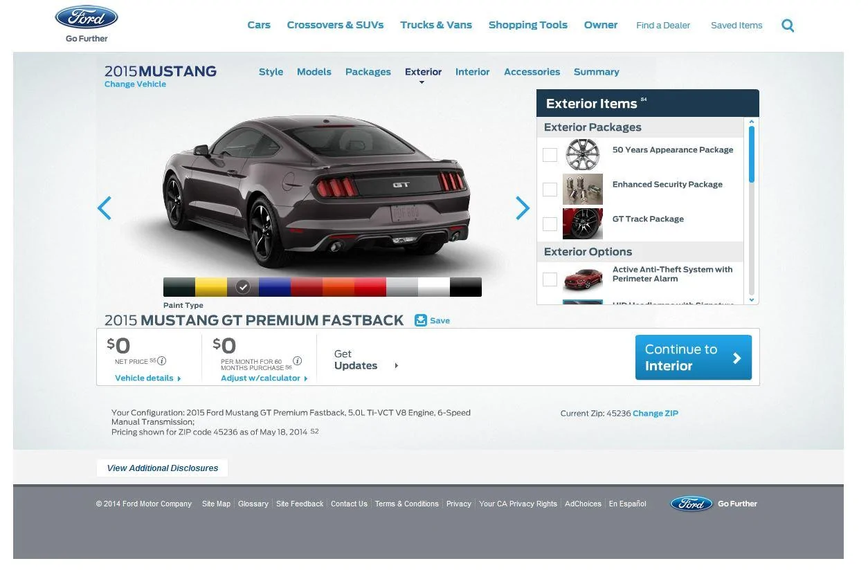Open net price info icon
868x588 pixels.
click(x=162, y=360)
